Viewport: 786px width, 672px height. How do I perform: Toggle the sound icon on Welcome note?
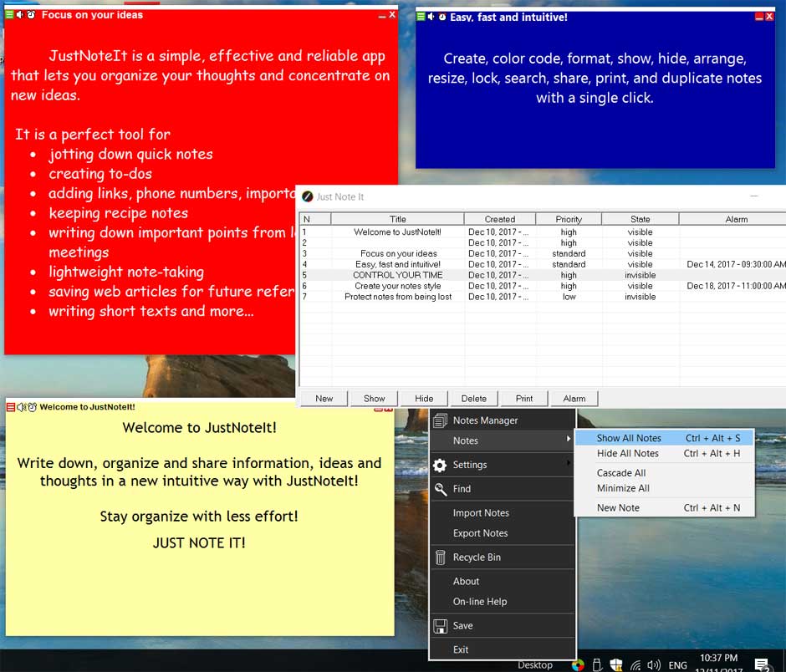click(21, 407)
